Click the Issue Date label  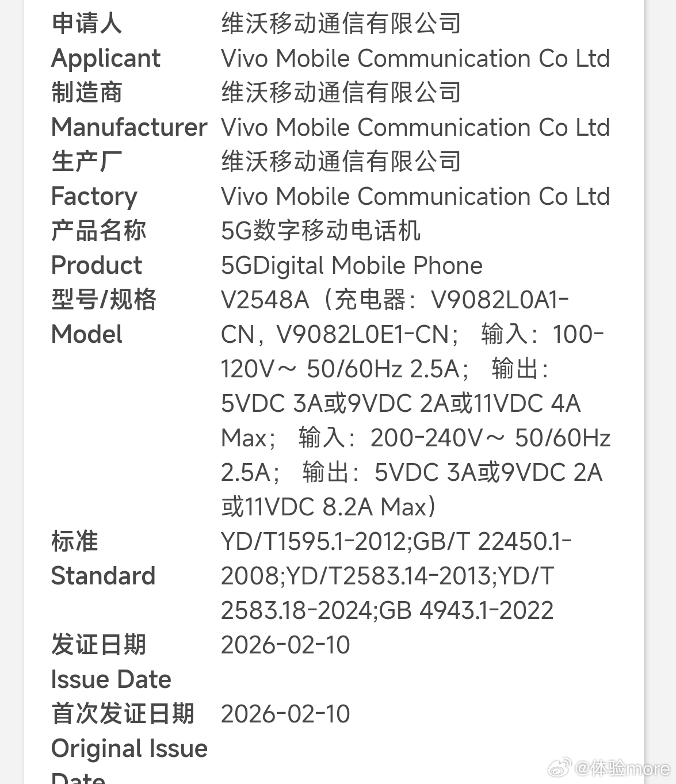tap(111, 679)
